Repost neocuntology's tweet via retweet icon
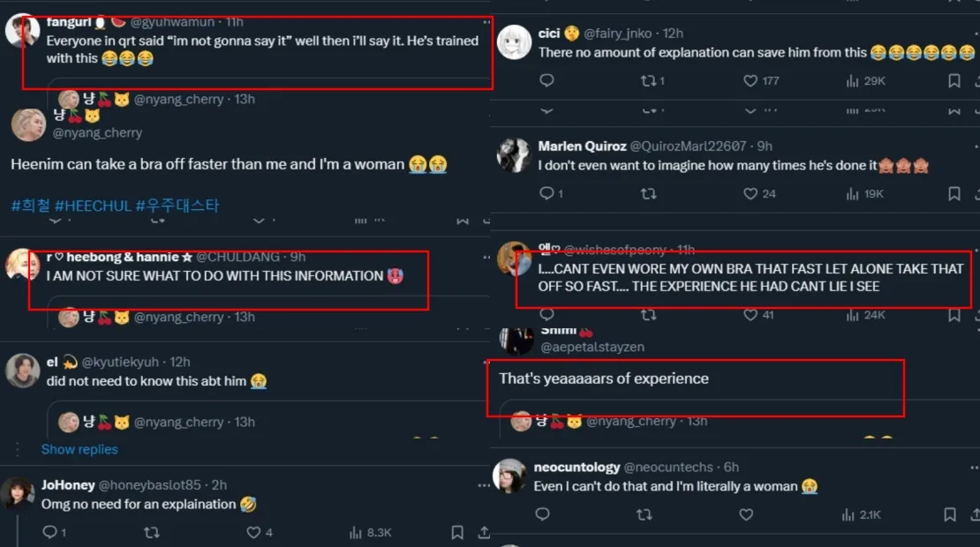The width and height of the screenshot is (980, 547). (x=645, y=514)
